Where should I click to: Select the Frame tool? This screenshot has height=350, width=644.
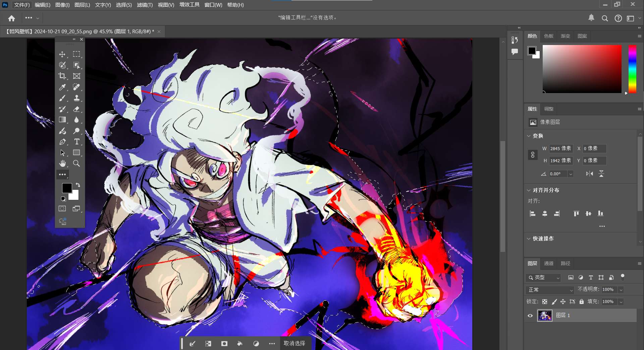(76, 76)
